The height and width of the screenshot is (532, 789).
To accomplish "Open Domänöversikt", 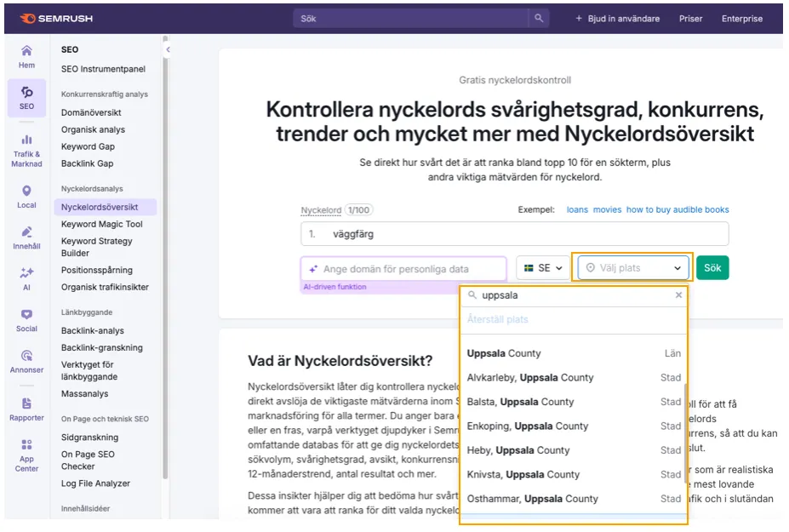I will [91, 112].
